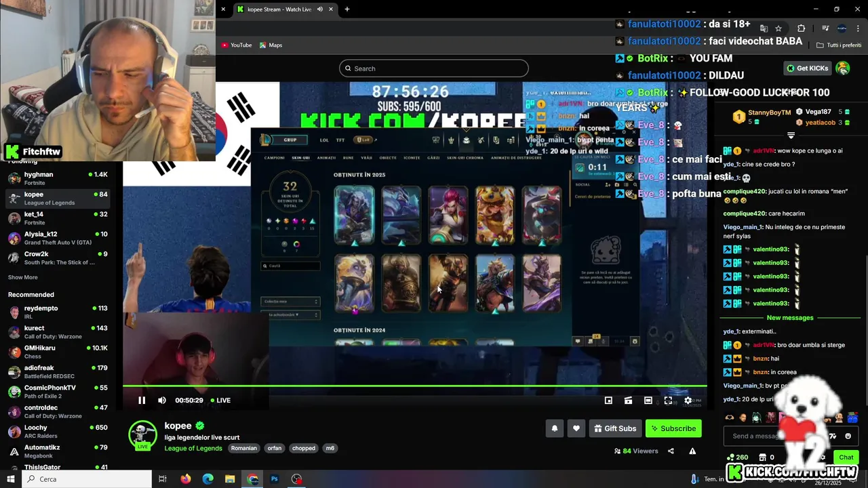Open hyghman channel in Following list
Screen dimensions: 868x488
58,178
